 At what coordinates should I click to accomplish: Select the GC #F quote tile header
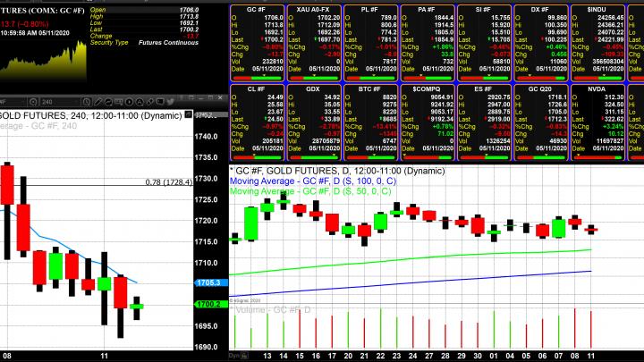click(257, 9)
